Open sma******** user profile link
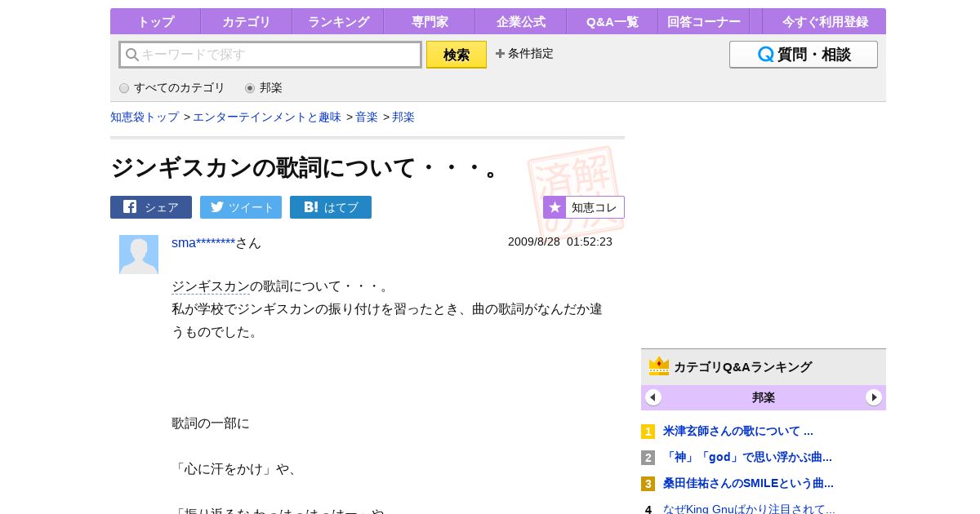The height and width of the screenshot is (514, 980). 203,242
